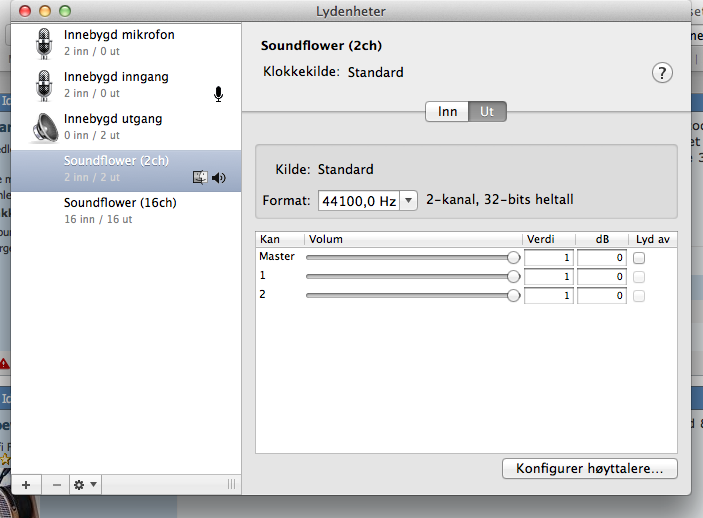703x518 pixels.
Task: Select the Soundflower (16ch) device
Action: [126, 211]
